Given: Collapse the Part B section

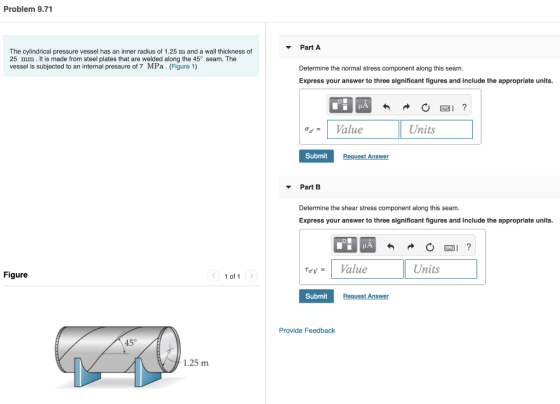Looking at the screenshot, I should point(289,187).
